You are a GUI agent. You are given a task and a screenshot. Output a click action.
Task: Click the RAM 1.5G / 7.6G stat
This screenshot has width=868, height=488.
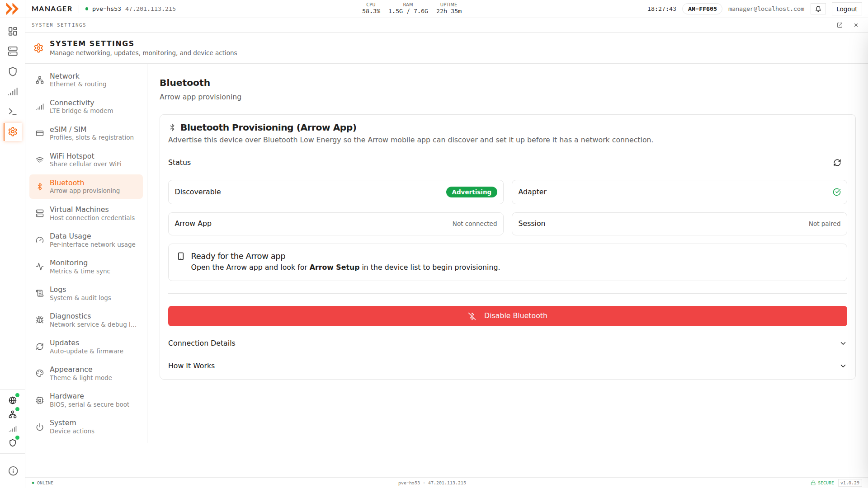click(x=408, y=8)
